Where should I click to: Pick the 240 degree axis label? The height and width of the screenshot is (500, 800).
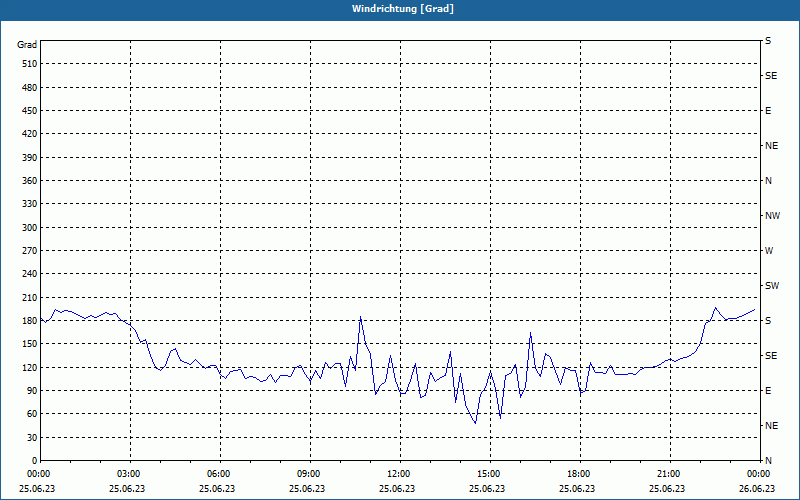(x=30, y=274)
